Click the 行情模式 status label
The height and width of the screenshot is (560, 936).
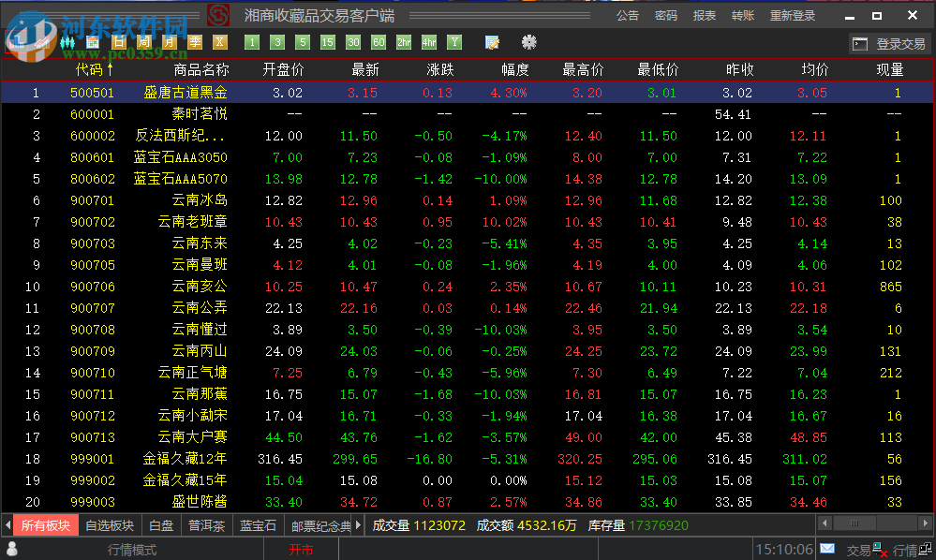click(x=132, y=550)
